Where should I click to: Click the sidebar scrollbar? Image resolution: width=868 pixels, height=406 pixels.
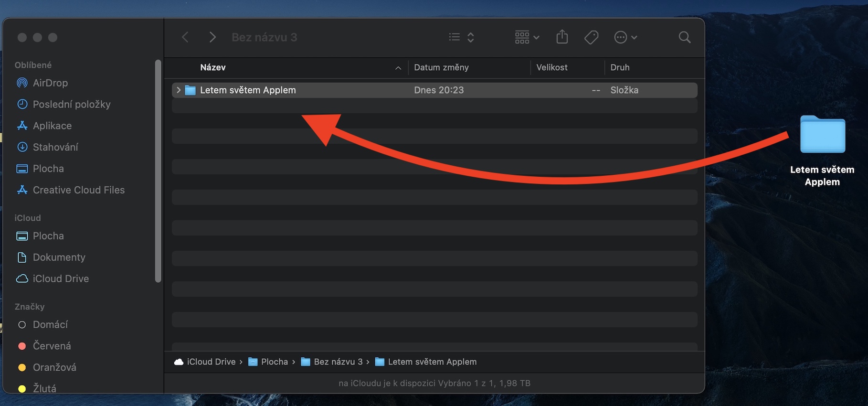pyautogui.click(x=158, y=171)
